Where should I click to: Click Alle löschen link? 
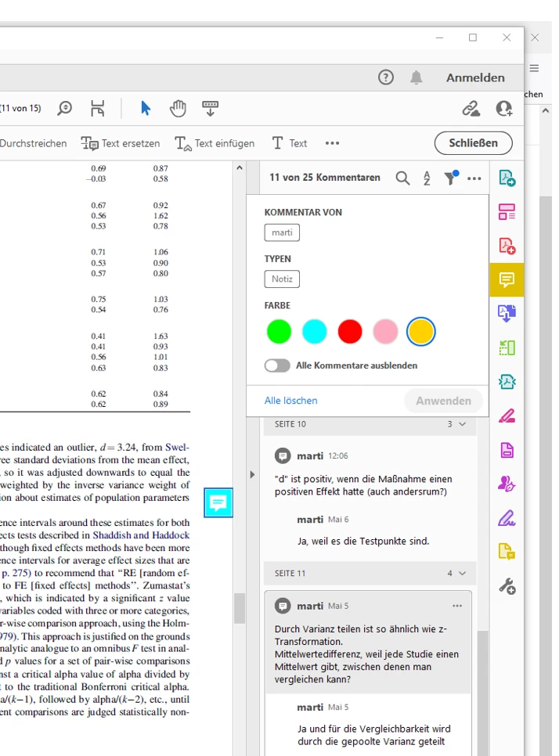click(290, 401)
